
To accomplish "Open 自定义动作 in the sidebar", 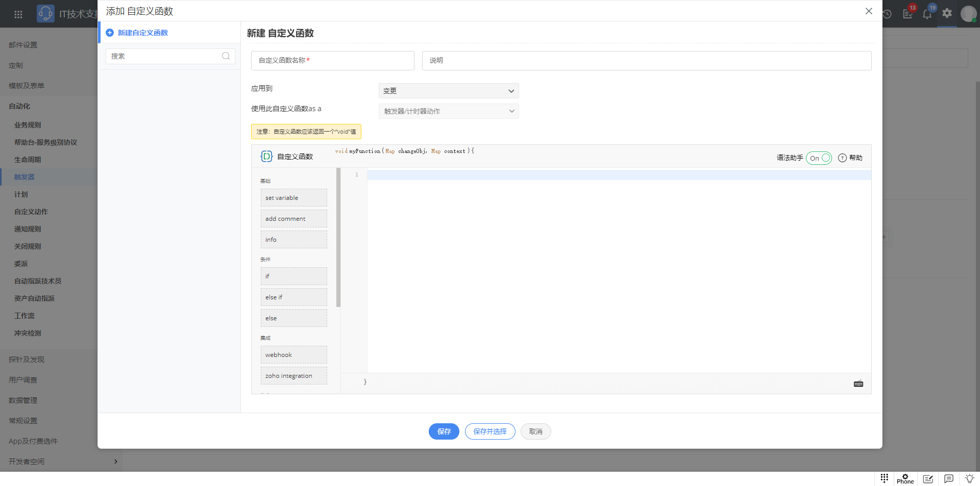I will click(x=31, y=212).
